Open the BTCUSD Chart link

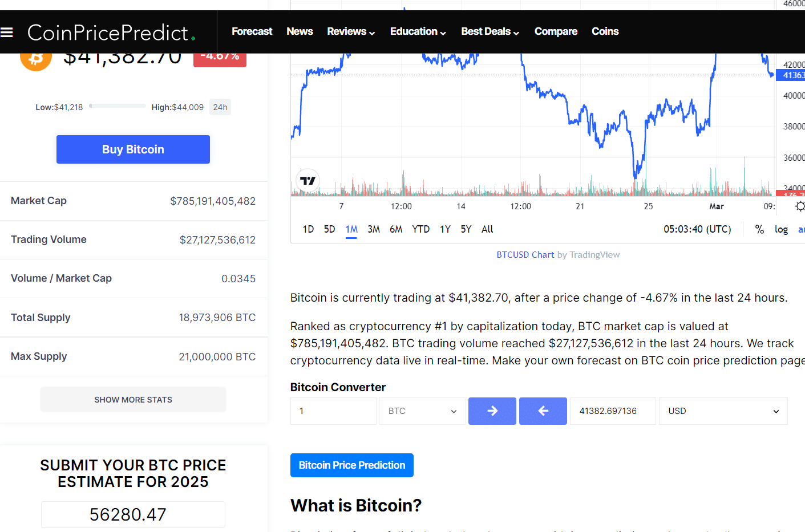pyautogui.click(x=525, y=255)
